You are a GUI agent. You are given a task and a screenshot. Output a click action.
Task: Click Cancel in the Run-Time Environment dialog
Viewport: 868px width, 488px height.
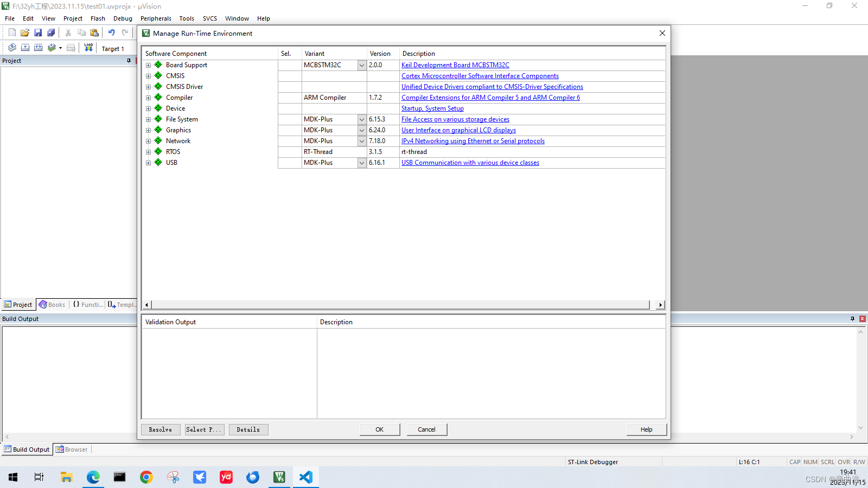click(x=427, y=429)
